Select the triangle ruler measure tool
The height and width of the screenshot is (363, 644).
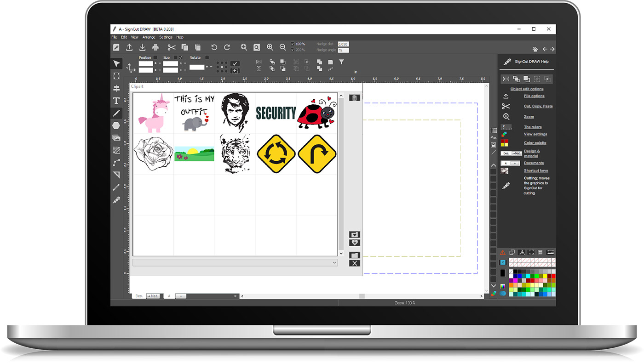[x=116, y=175]
